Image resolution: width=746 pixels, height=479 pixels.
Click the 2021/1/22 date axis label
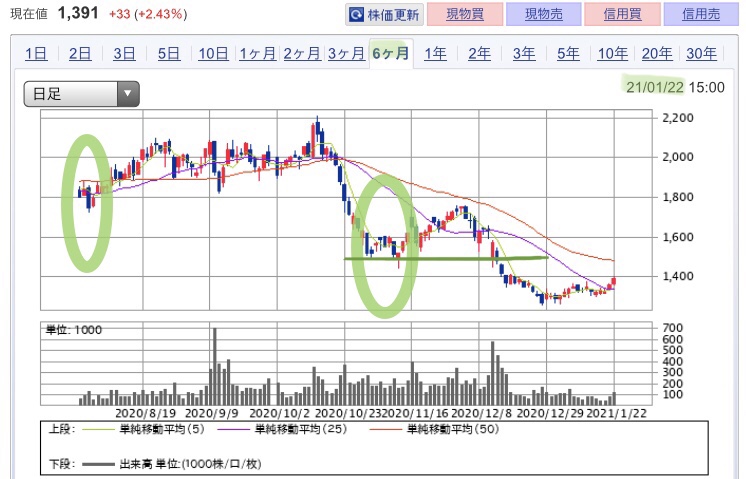[x=617, y=413]
